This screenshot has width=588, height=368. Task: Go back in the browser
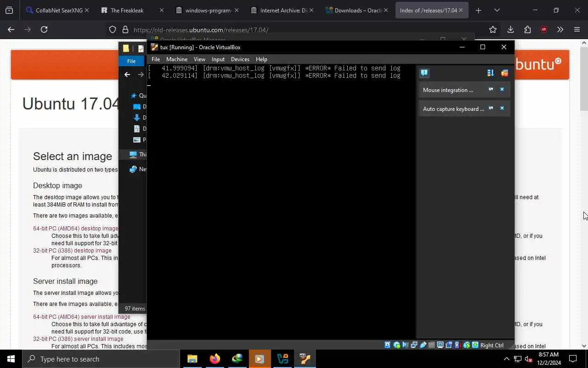[x=11, y=29]
